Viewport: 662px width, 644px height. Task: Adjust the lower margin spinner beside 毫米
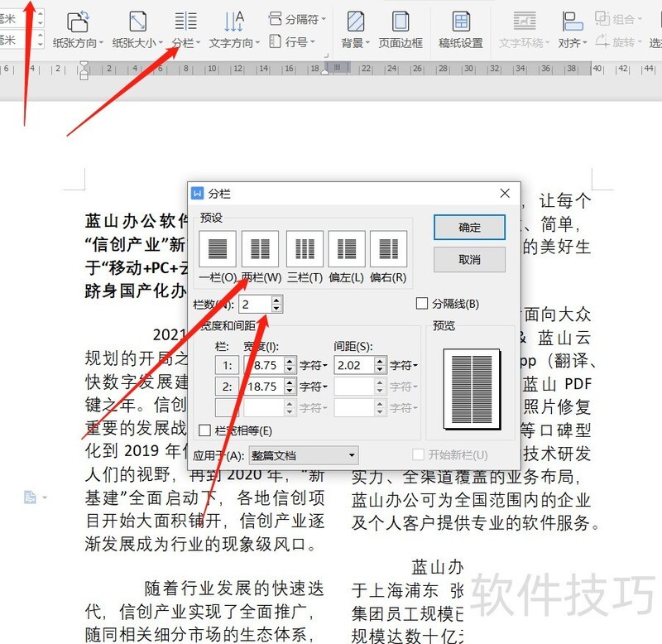(x=40, y=40)
